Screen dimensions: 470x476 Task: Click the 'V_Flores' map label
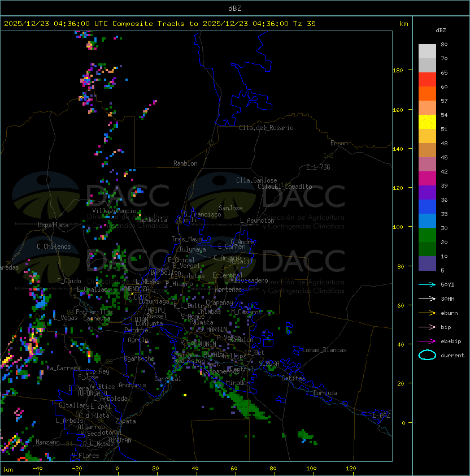coord(85,456)
